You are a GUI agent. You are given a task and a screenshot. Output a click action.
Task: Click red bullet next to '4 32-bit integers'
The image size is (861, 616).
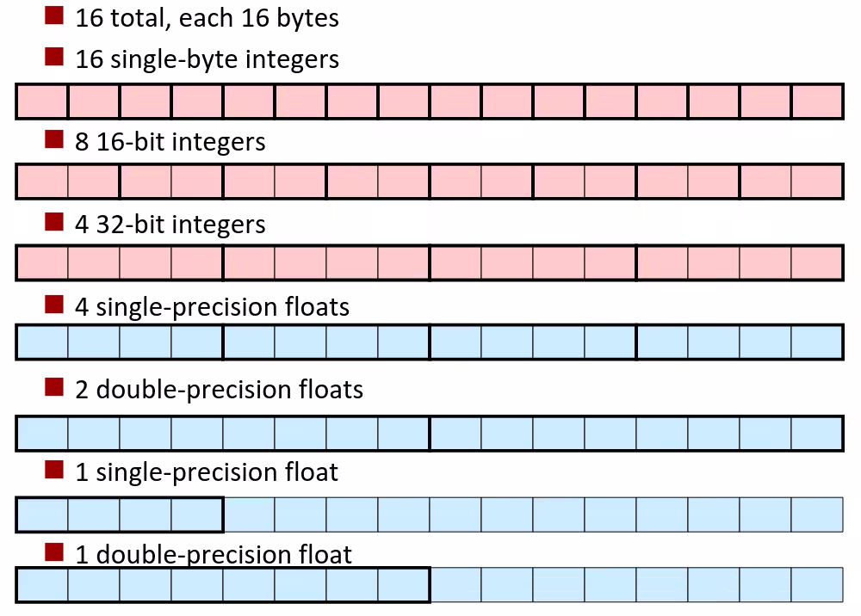pos(54,222)
